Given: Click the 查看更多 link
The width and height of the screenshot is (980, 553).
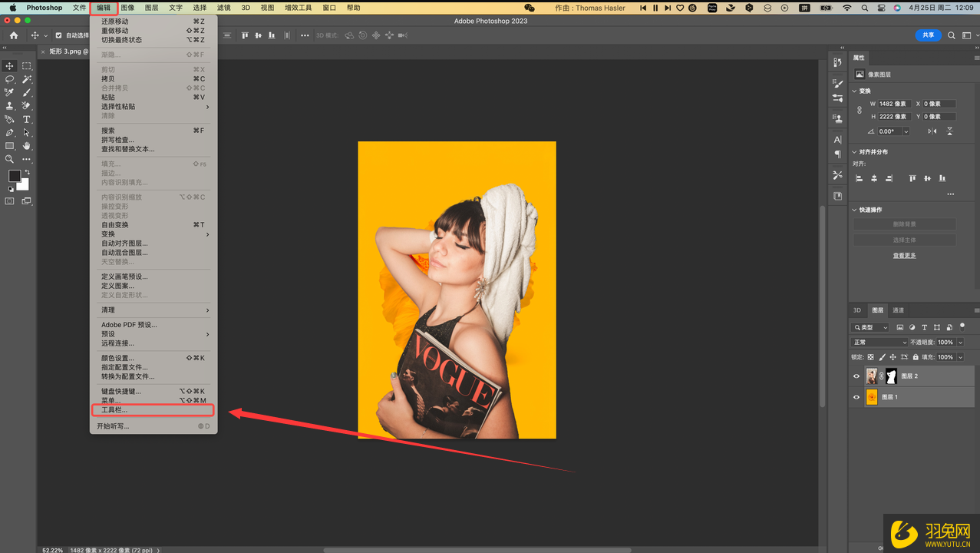Looking at the screenshot, I should pyautogui.click(x=904, y=256).
